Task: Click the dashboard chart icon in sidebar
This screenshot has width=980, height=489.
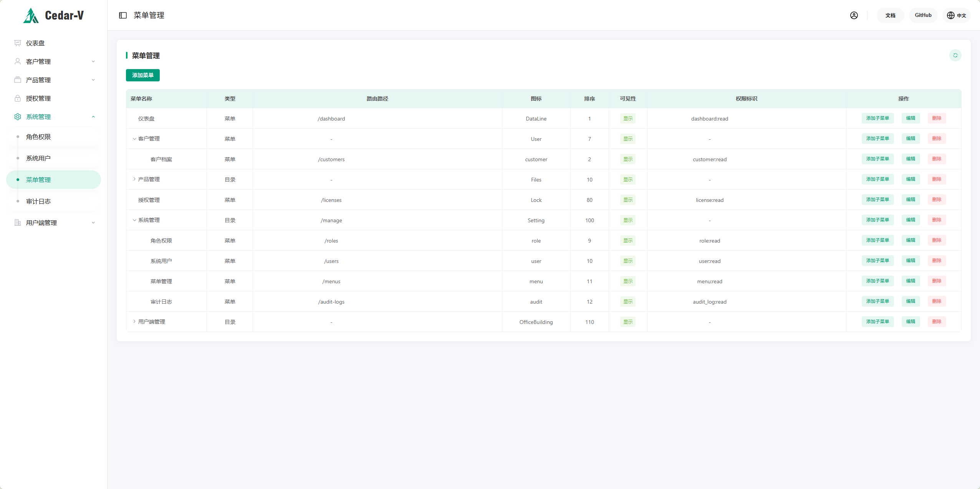Action: click(x=18, y=43)
